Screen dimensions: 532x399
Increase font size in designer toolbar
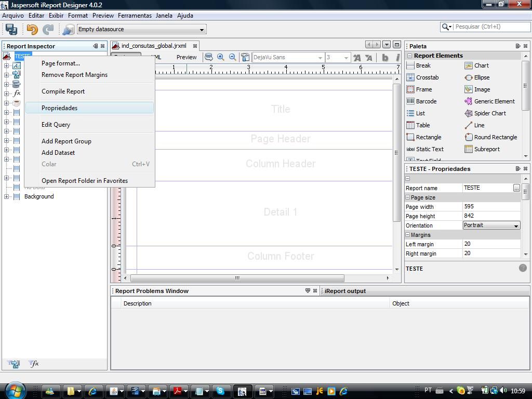357,58
